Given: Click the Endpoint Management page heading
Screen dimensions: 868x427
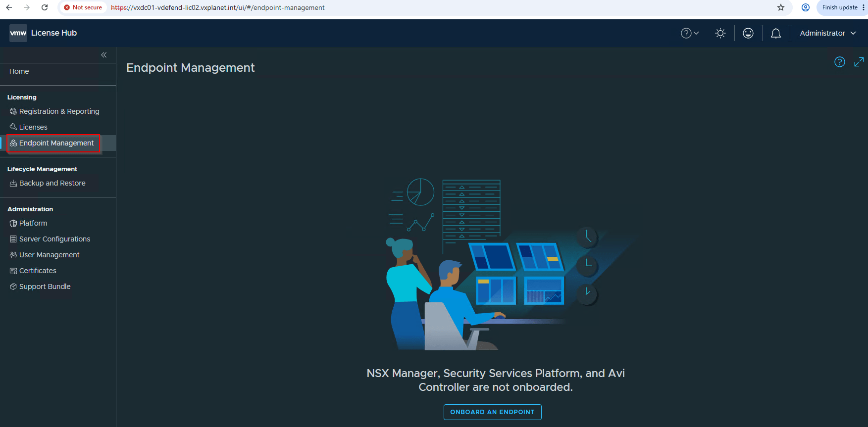Looking at the screenshot, I should [191, 68].
